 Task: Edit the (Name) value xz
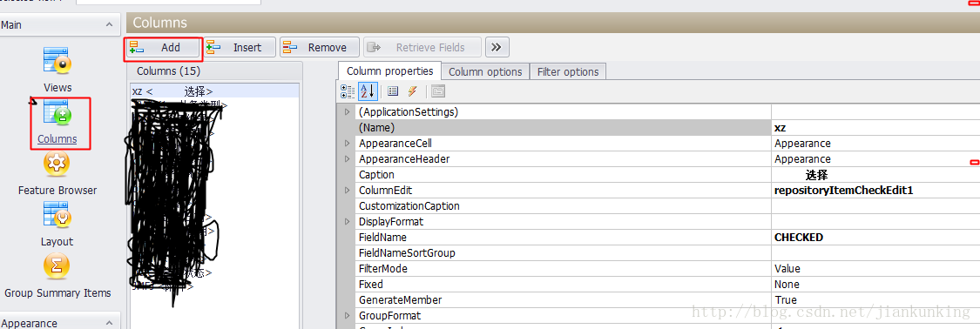tap(875, 128)
